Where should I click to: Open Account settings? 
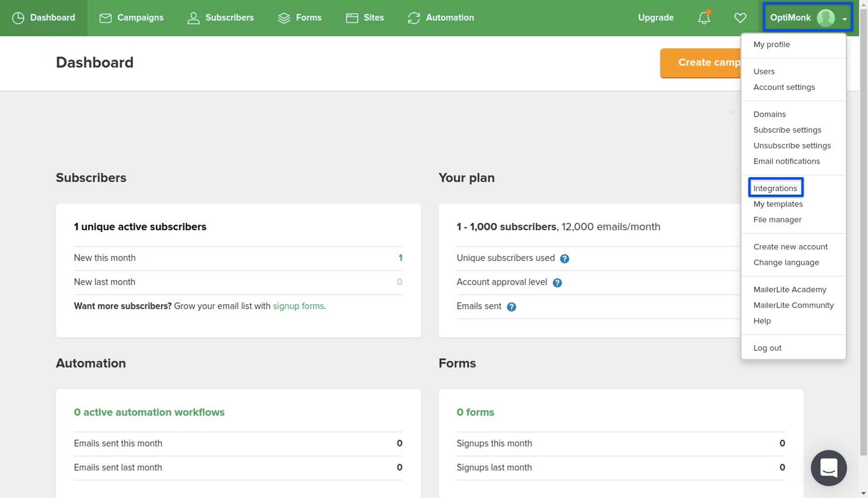point(784,87)
